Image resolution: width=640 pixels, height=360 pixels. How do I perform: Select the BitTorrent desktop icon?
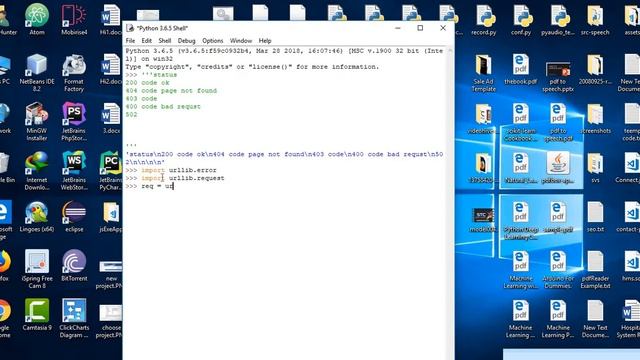(x=74, y=265)
